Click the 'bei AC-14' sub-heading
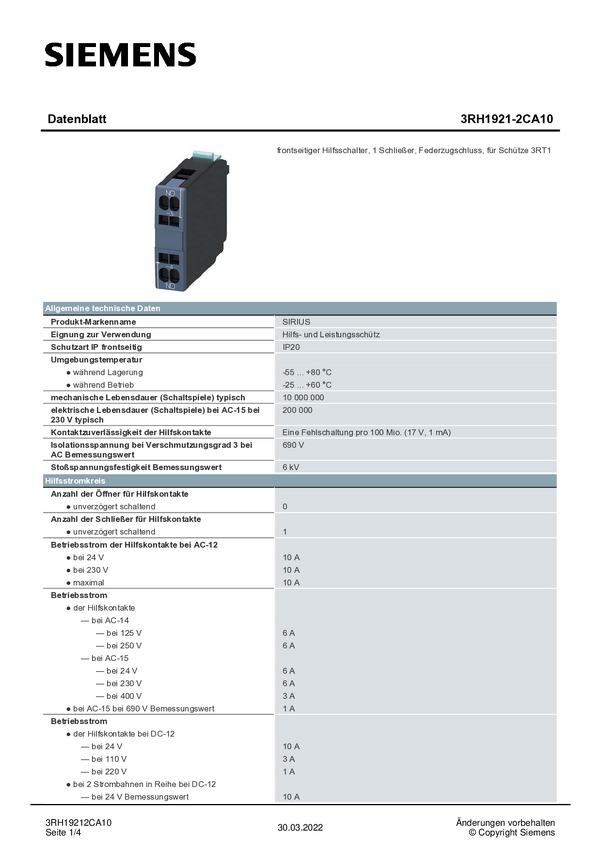Image resolution: width=601 pixels, height=850 pixels. [x=105, y=621]
